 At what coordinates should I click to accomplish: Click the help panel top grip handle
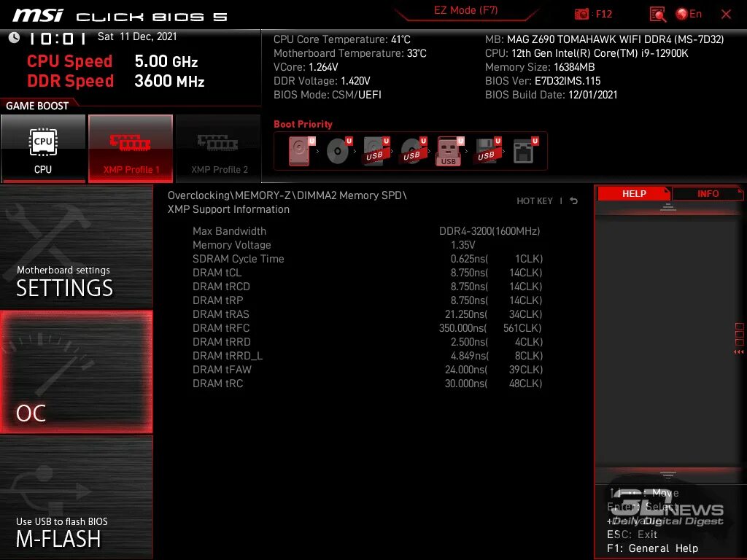(x=668, y=206)
